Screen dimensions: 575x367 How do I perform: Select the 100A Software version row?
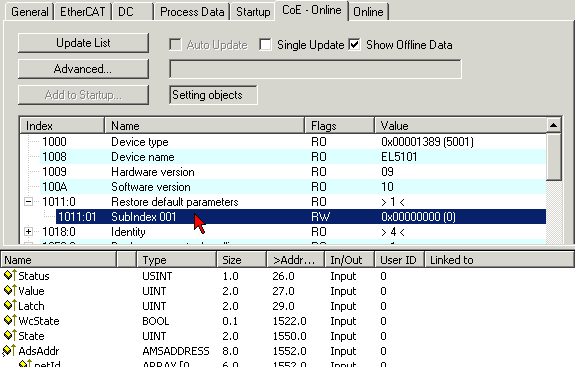pyautogui.click(x=293, y=187)
